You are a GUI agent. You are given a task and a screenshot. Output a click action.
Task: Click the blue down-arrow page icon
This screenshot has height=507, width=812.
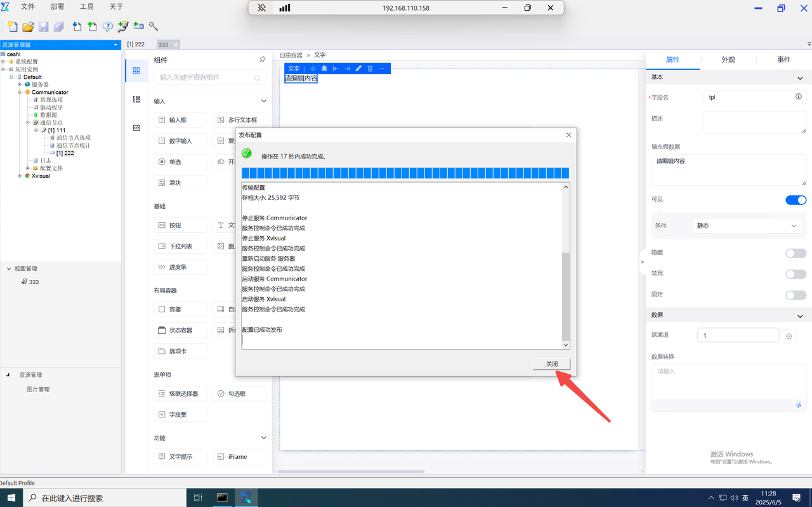77,27
